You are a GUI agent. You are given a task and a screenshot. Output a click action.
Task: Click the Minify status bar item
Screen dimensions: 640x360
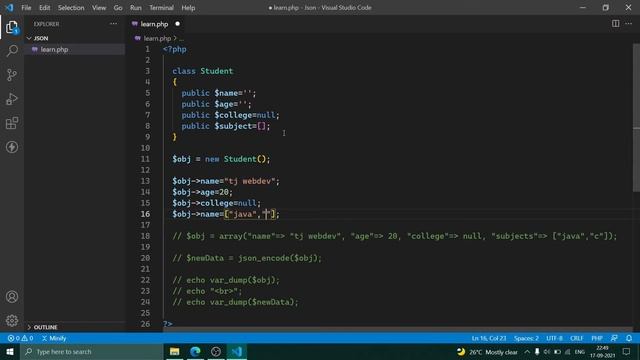[54, 338]
